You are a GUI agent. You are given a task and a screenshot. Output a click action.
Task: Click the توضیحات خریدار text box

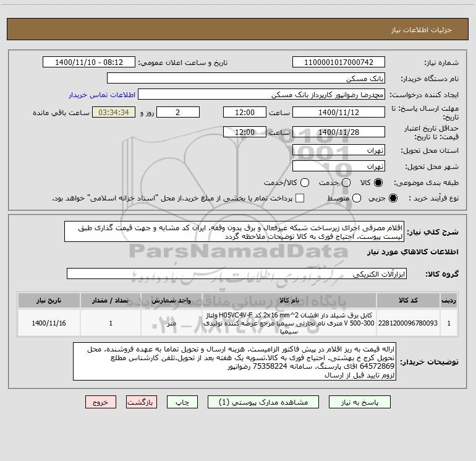click(x=234, y=361)
